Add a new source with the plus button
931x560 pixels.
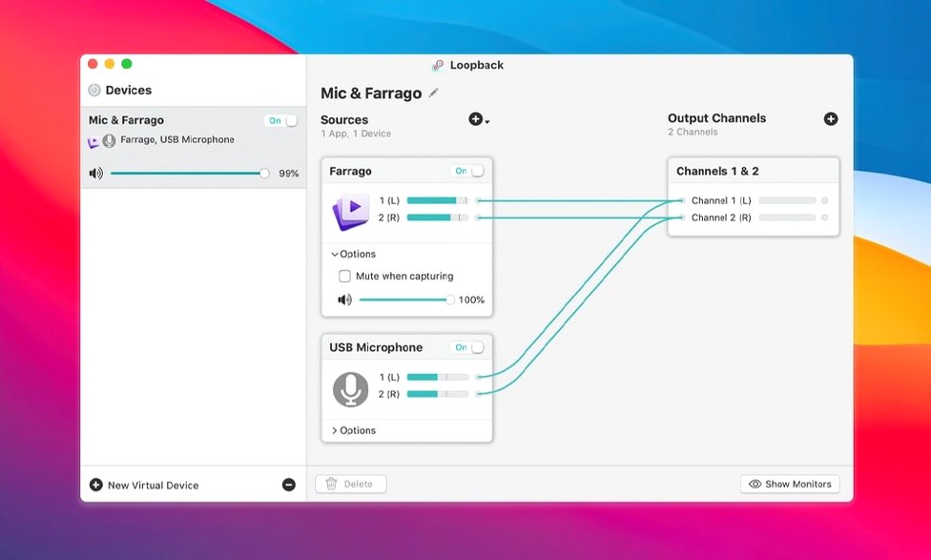click(479, 119)
